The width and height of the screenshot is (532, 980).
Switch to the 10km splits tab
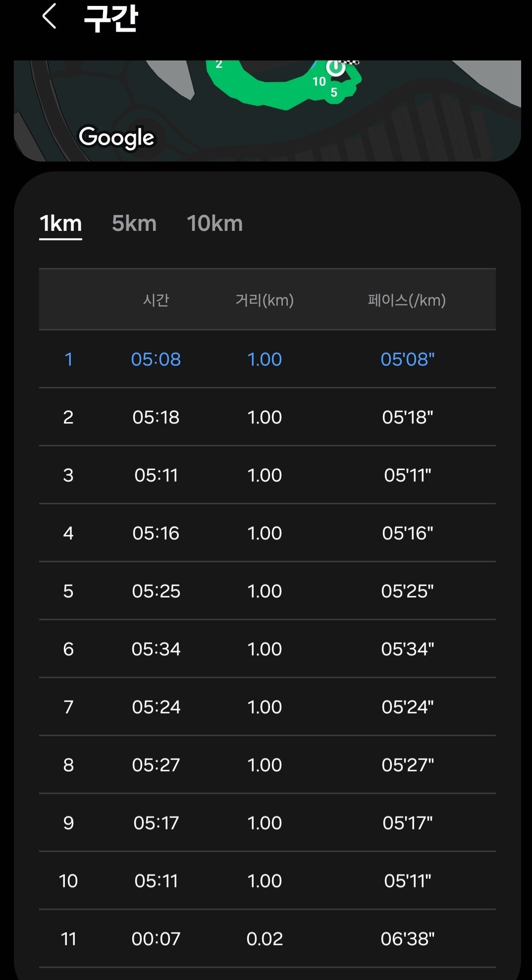[x=214, y=223]
